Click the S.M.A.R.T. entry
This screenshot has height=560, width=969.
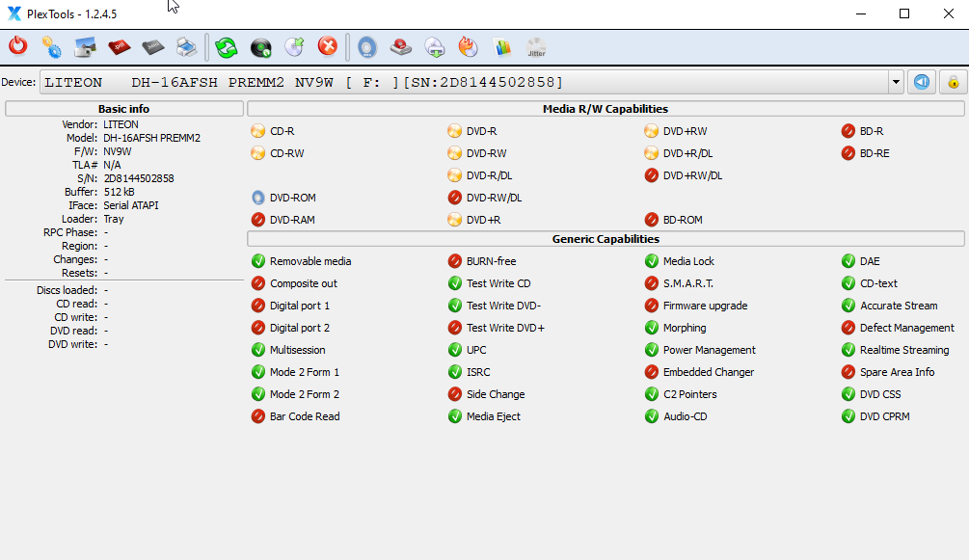679,283
